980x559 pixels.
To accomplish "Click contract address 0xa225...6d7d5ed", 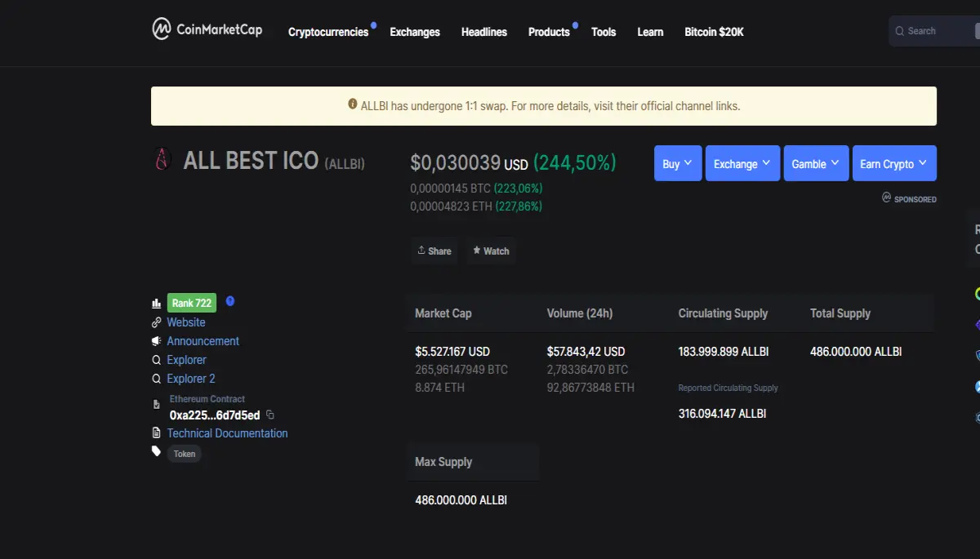I will point(215,415).
